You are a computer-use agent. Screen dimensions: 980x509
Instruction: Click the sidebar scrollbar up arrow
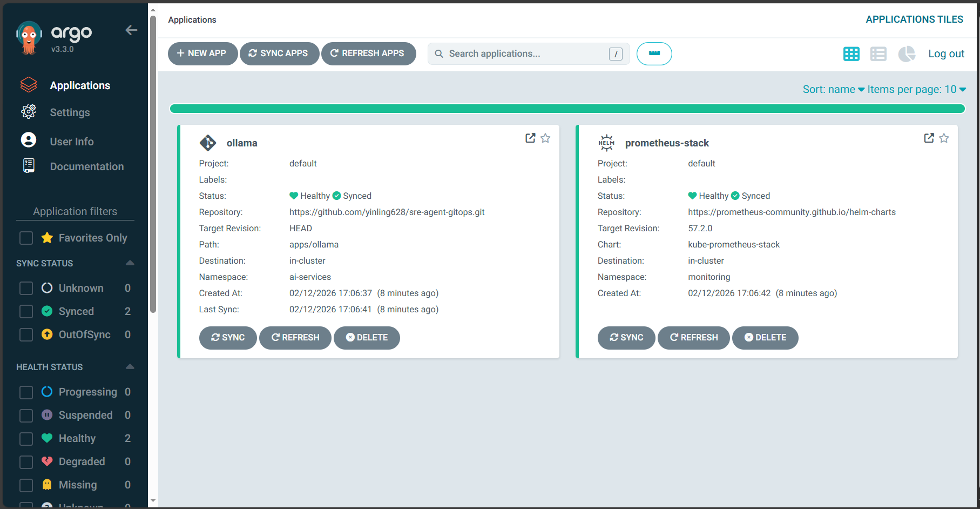point(153,10)
